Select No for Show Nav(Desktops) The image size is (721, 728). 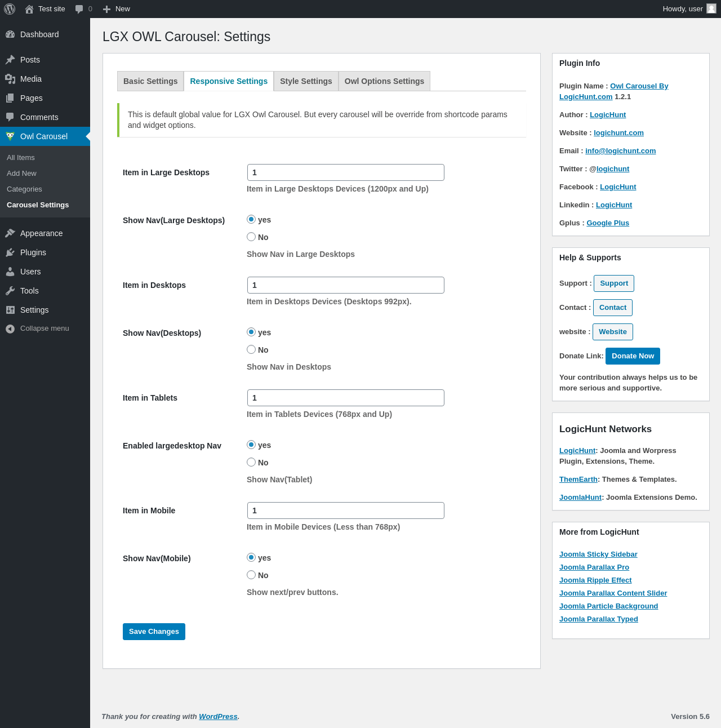point(251,349)
